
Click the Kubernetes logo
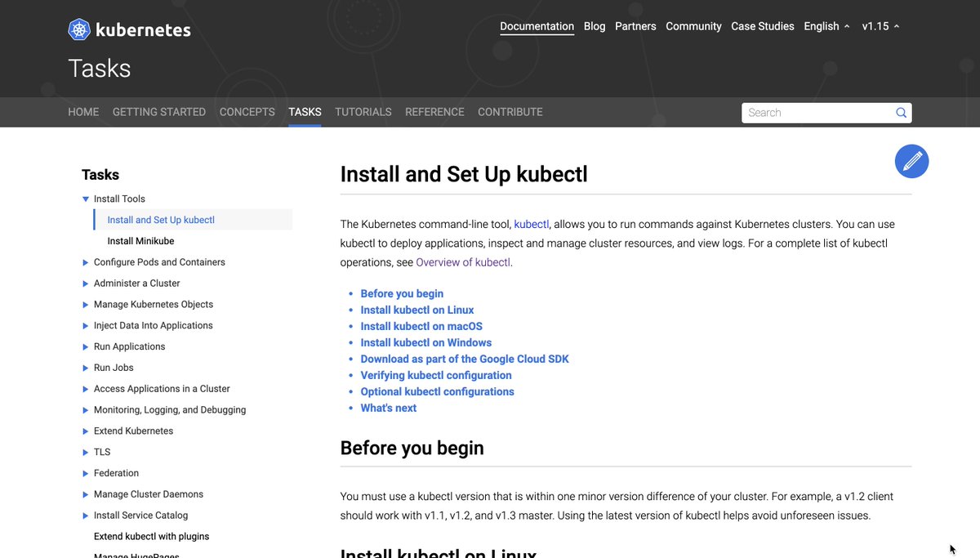(x=129, y=30)
